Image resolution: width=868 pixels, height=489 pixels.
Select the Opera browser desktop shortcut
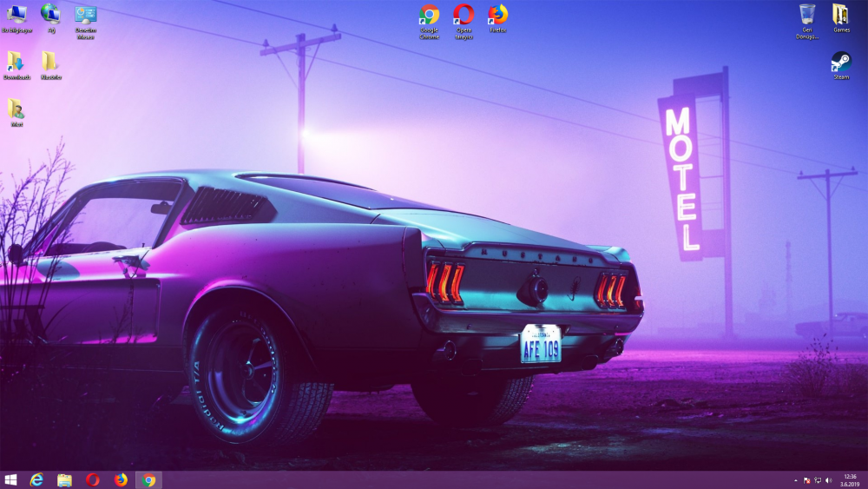point(464,16)
